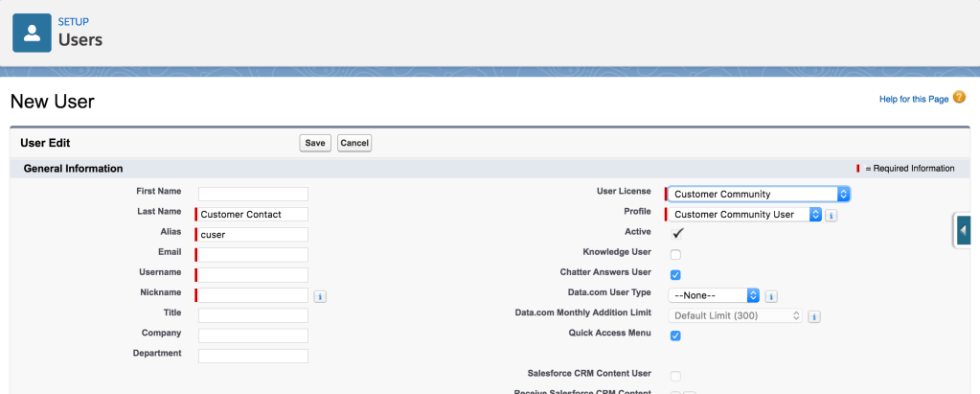
Task: Toggle the Quick Access Menu checkbox
Action: (675, 336)
